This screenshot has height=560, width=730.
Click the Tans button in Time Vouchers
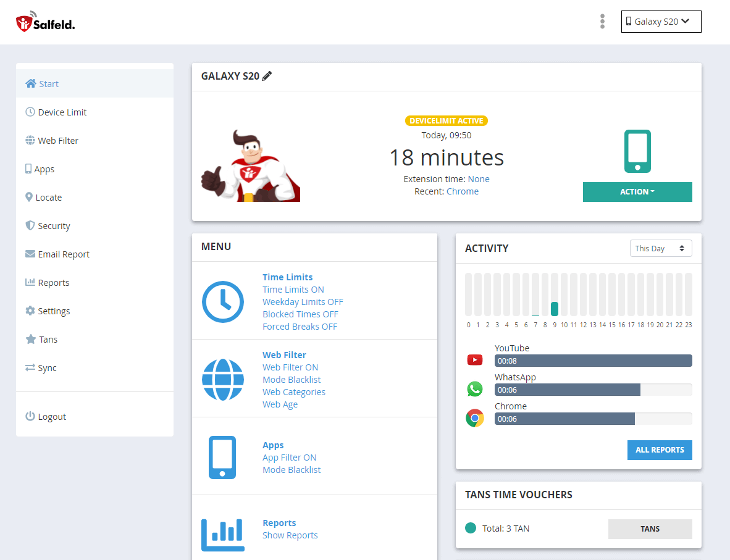coord(650,529)
